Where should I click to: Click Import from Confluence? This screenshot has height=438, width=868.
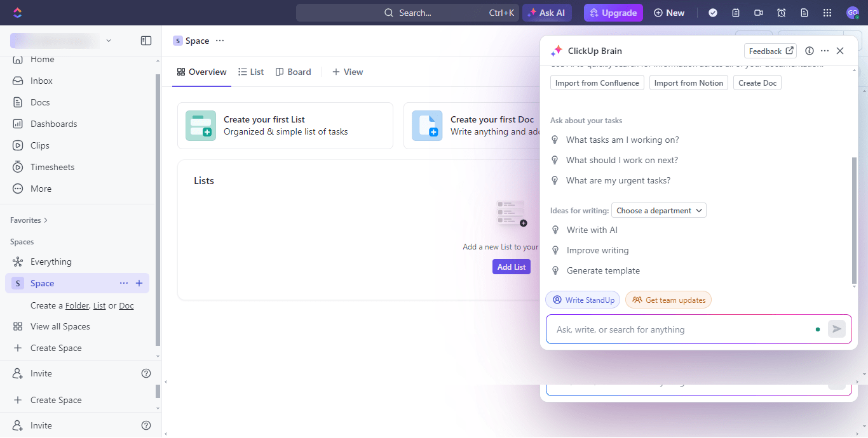coord(597,83)
